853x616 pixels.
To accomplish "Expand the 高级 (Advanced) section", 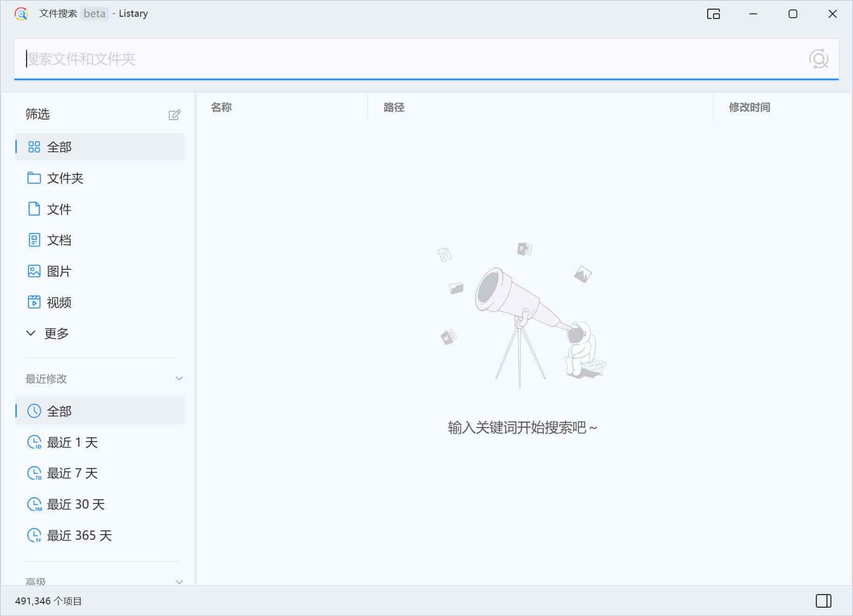I will [x=179, y=581].
